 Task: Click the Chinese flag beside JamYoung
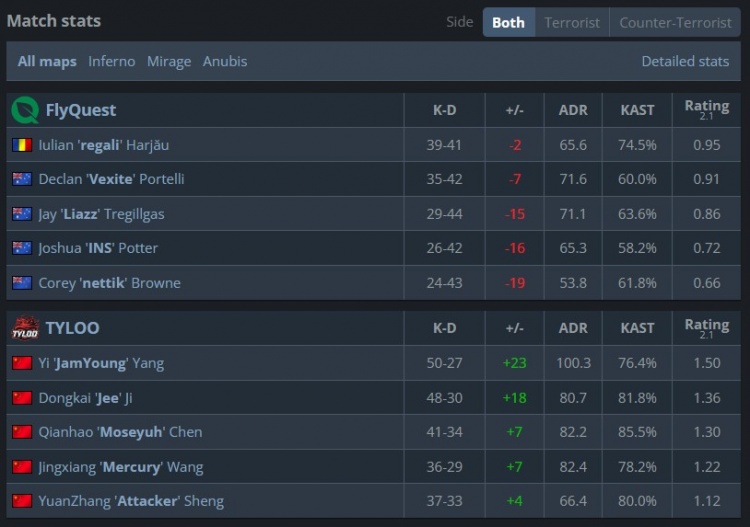[22, 363]
